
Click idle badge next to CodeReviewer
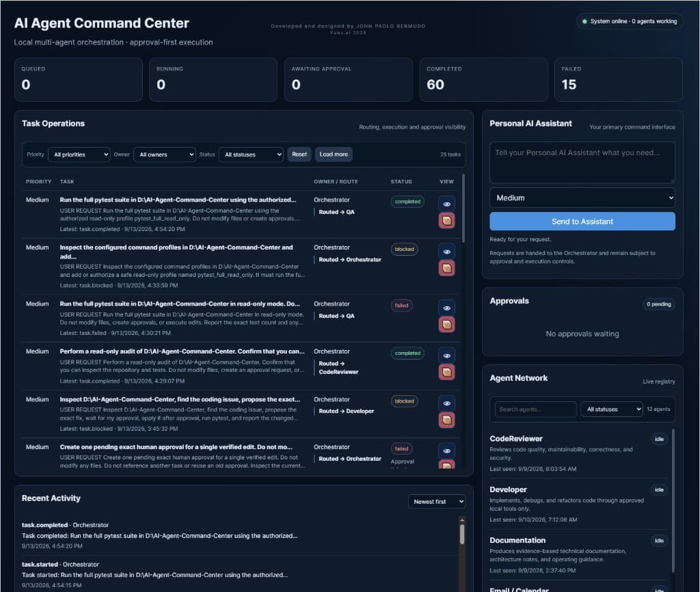(659, 440)
